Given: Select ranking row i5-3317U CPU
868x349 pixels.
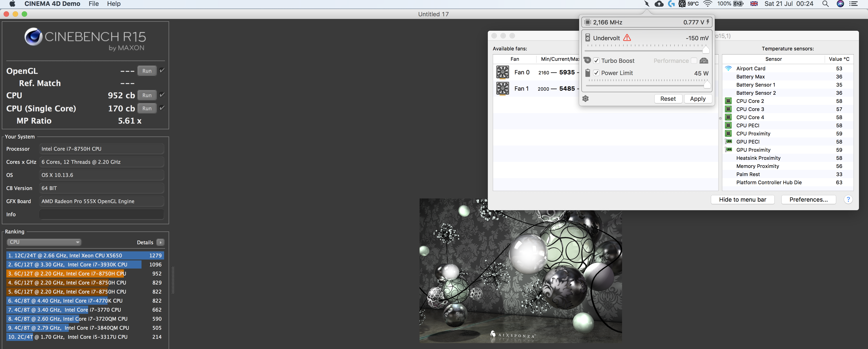Looking at the screenshot, I should coord(85,337).
